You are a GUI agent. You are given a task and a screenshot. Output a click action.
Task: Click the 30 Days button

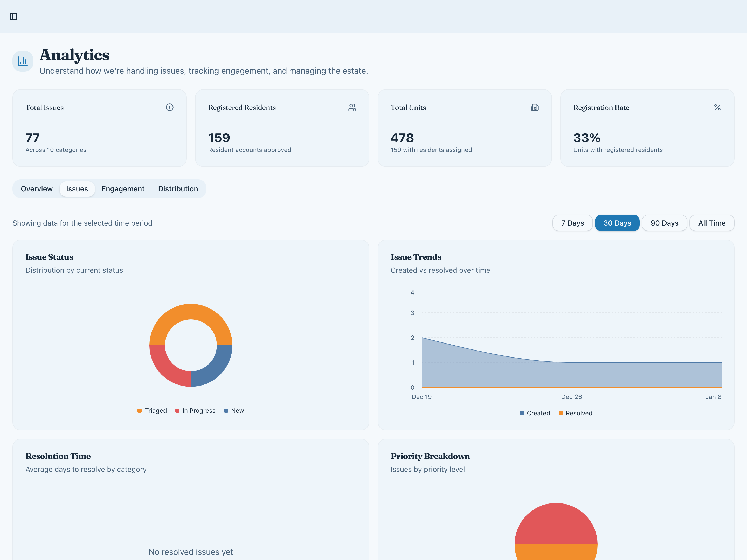[617, 223]
